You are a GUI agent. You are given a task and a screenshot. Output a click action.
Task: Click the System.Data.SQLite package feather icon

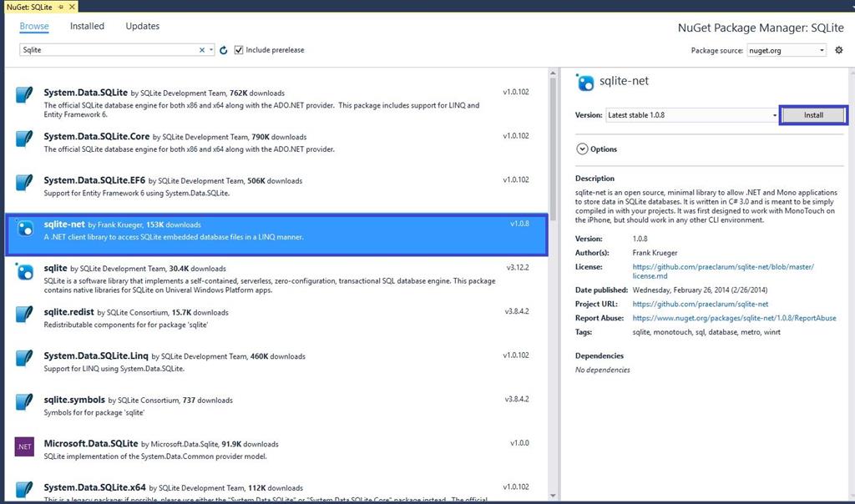tap(24, 95)
